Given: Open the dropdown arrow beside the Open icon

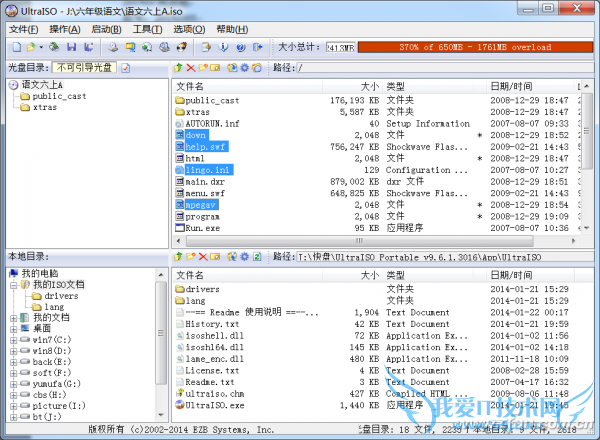Looking at the screenshot, I should click(41, 47).
